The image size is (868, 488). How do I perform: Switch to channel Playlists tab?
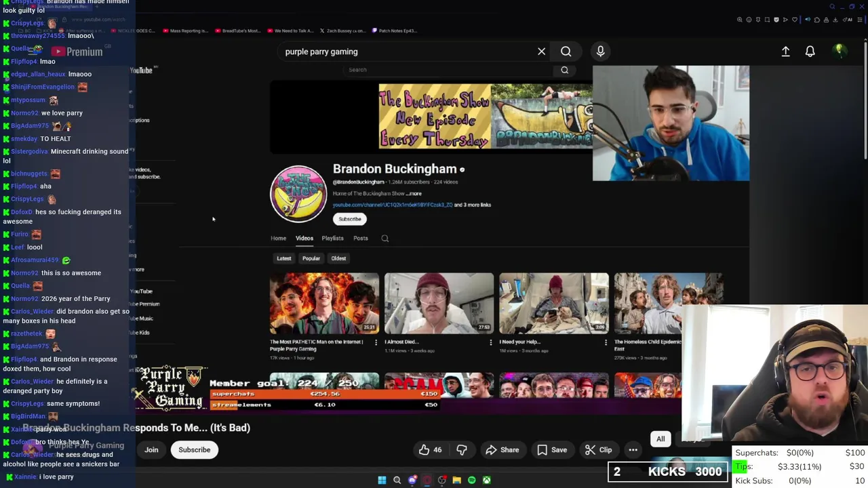[332, 239]
